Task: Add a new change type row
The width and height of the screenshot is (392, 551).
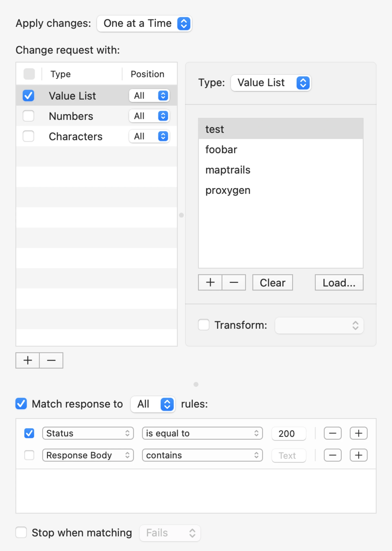Action: click(28, 360)
